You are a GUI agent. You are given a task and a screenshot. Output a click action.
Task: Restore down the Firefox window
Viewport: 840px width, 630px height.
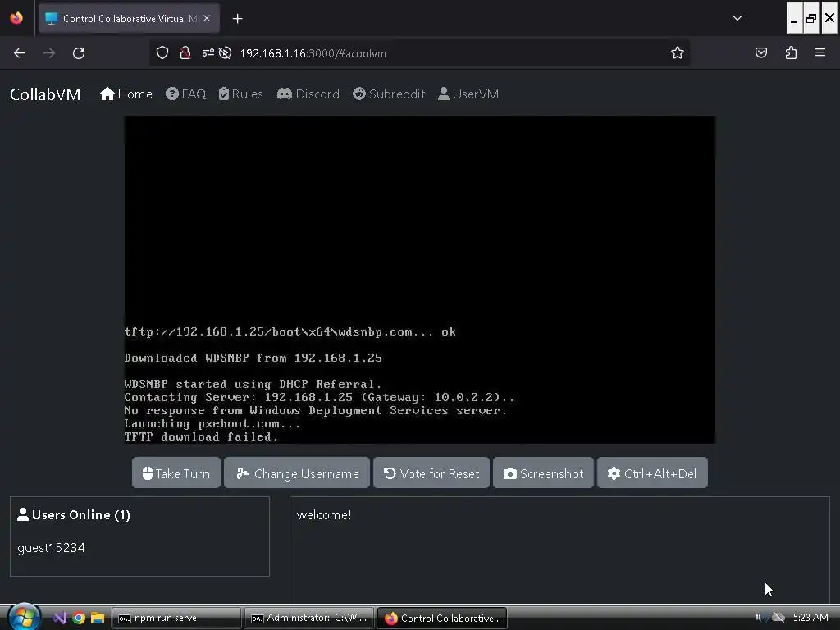click(x=811, y=18)
